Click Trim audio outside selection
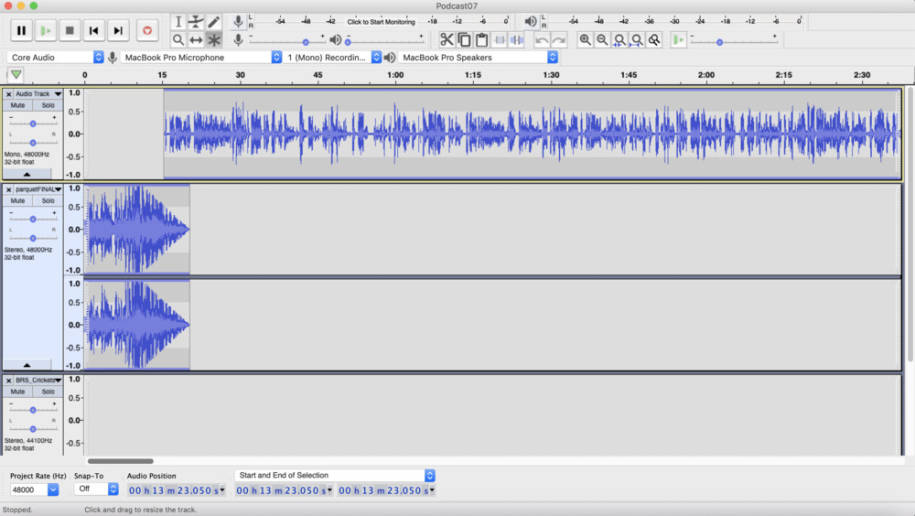 [x=500, y=40]
